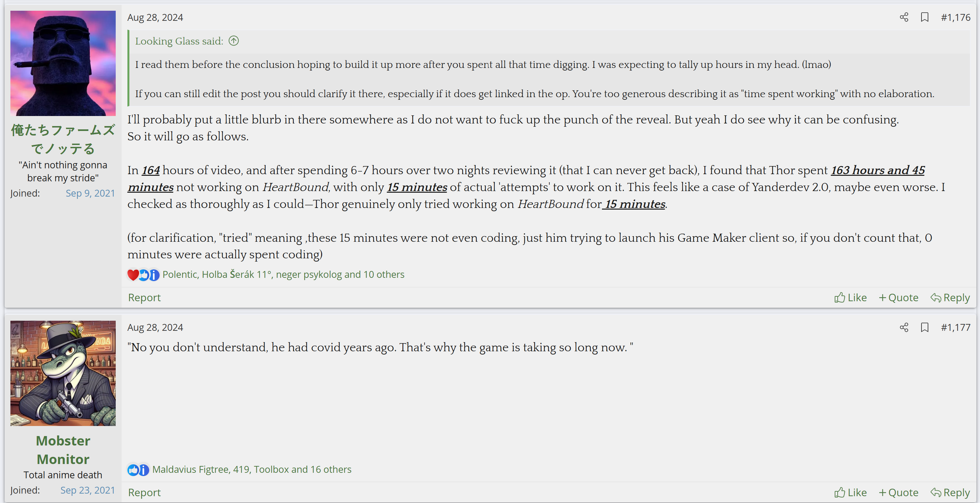
Task: Click share icon on post #1,176
Action: pos(904,18)
